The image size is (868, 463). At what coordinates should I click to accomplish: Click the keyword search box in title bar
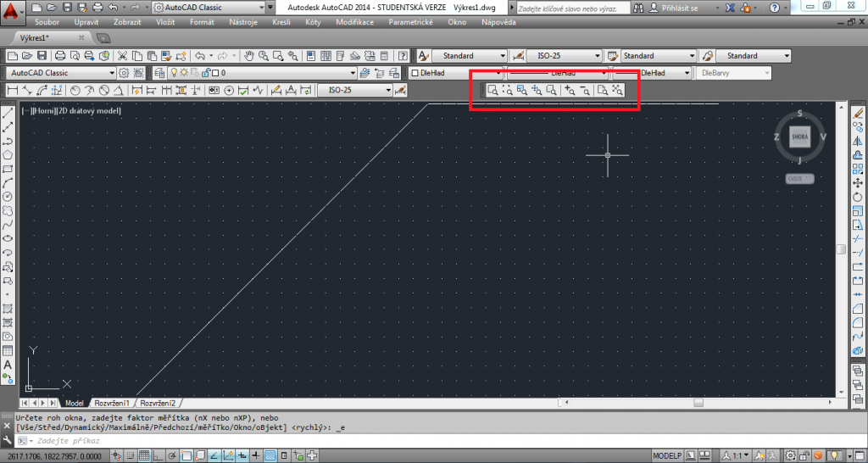click(574, 8)
